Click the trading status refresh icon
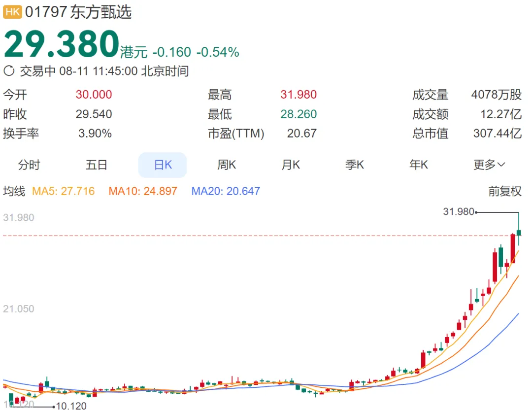Image resolution: width=532 pixels, height=410 pixels. pyautogui.click(x=9, y=71)
